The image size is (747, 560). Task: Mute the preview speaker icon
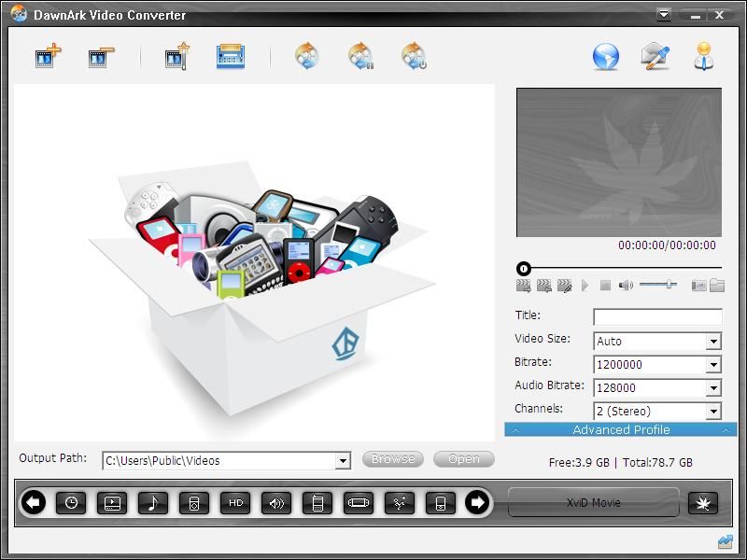point(626,286)
